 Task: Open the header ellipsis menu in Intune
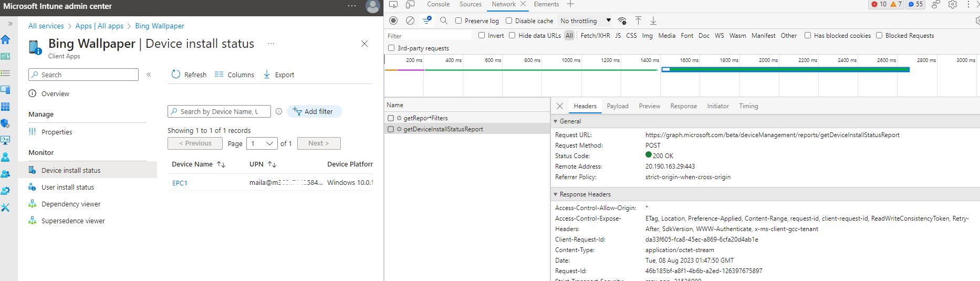[x=352, y=6]
